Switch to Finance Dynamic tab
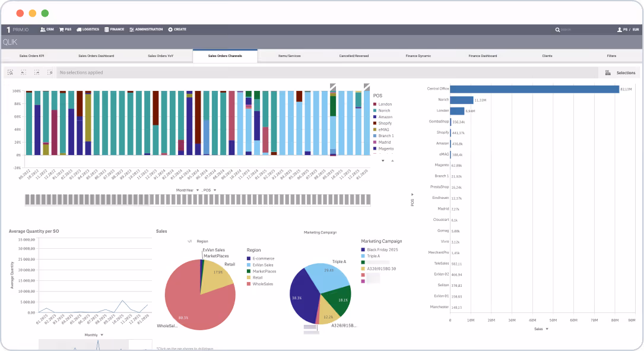The width and height of the screenshot is (644, 351). point(418,56)
